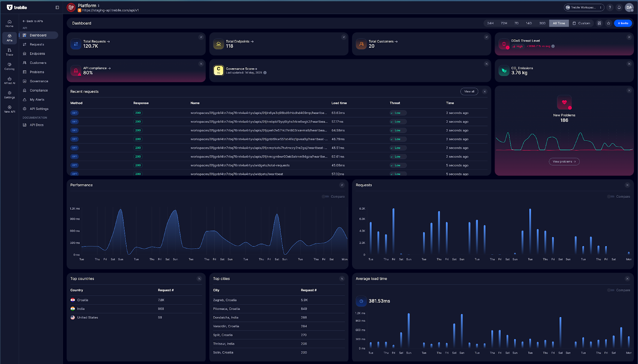Open Trace in the left rail

[x=9, y=52]
